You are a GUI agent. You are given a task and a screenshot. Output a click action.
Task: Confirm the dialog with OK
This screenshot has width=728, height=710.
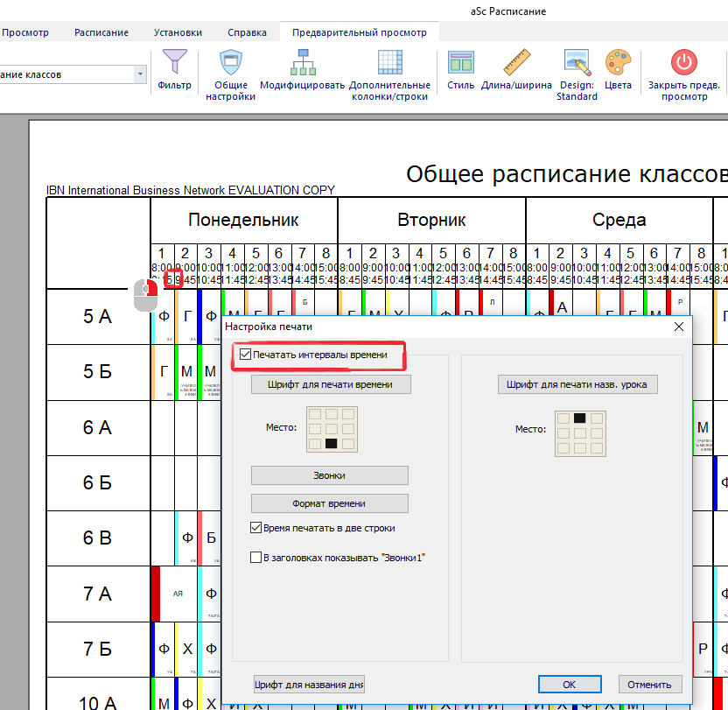569,685
